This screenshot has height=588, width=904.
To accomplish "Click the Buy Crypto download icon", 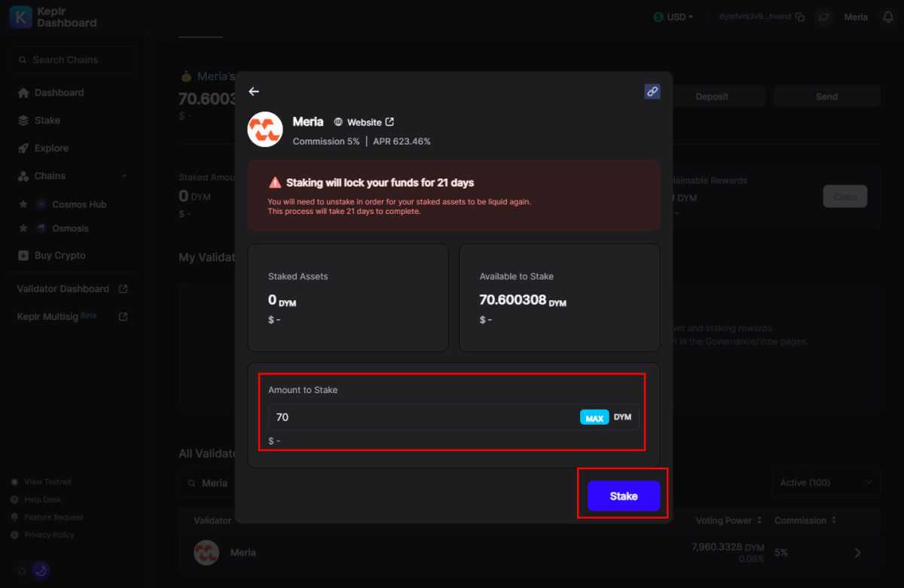I will [23, 255].
